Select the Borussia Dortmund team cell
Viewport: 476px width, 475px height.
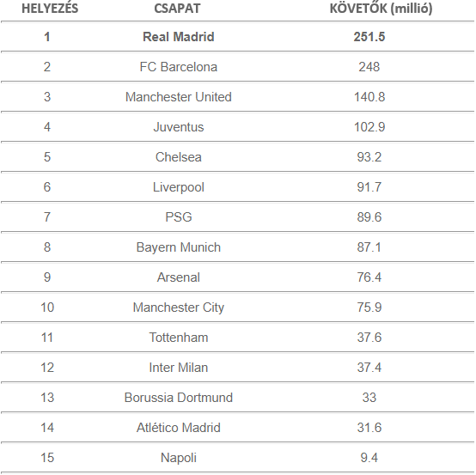[x=179, y=398]
